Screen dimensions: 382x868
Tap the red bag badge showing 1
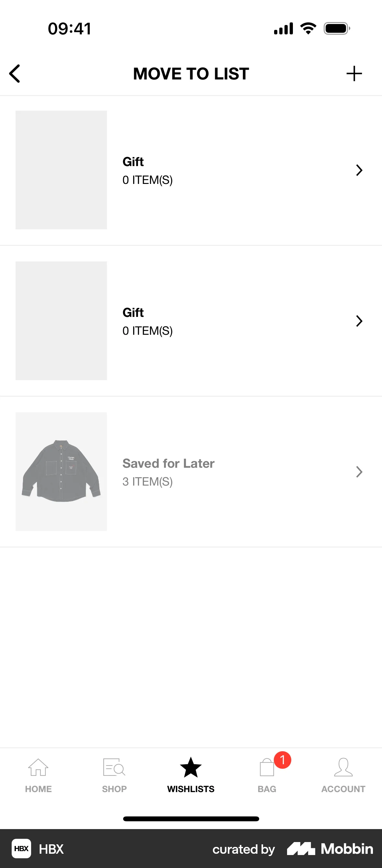pos(283,760)
